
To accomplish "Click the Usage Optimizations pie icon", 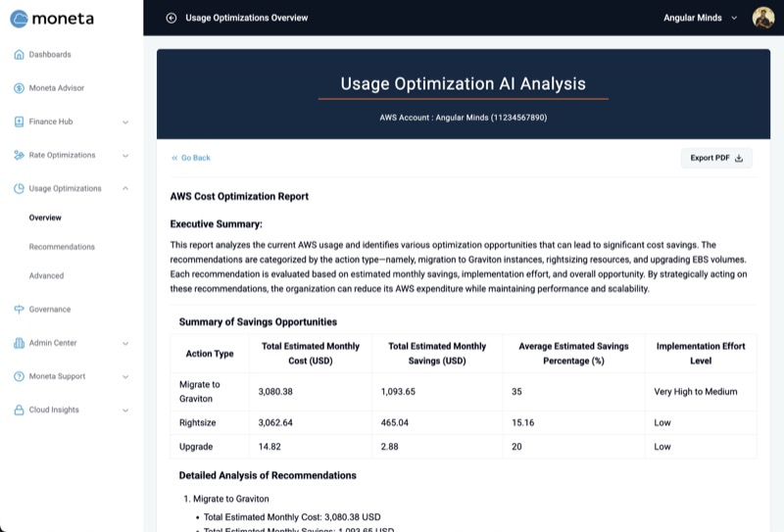I will pyautogui.click(x=19, y=188).
